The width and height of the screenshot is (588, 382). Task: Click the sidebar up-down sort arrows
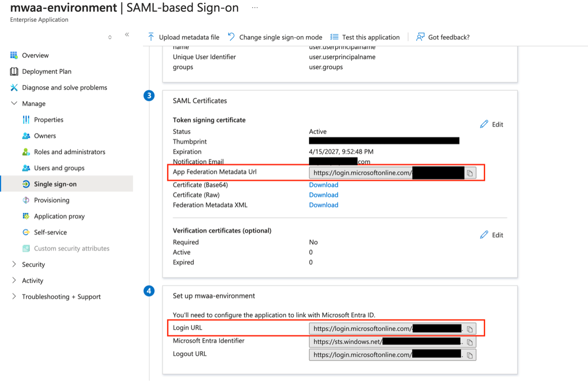110,37
